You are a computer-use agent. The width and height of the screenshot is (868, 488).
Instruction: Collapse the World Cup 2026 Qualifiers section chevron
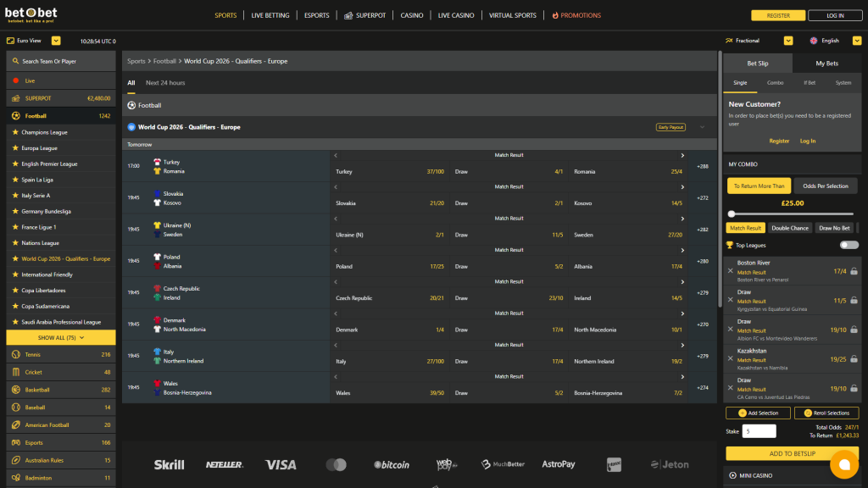click(x=703, y=127)
